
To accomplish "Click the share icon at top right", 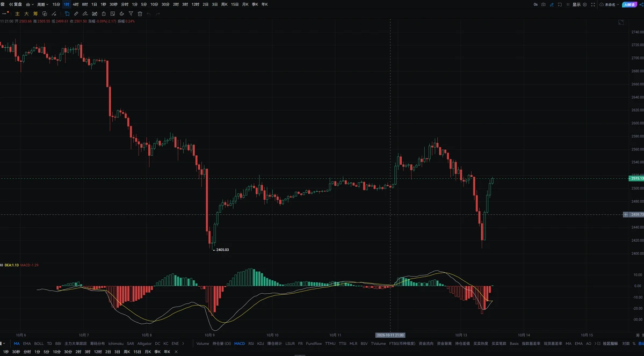I will point(641,4).
